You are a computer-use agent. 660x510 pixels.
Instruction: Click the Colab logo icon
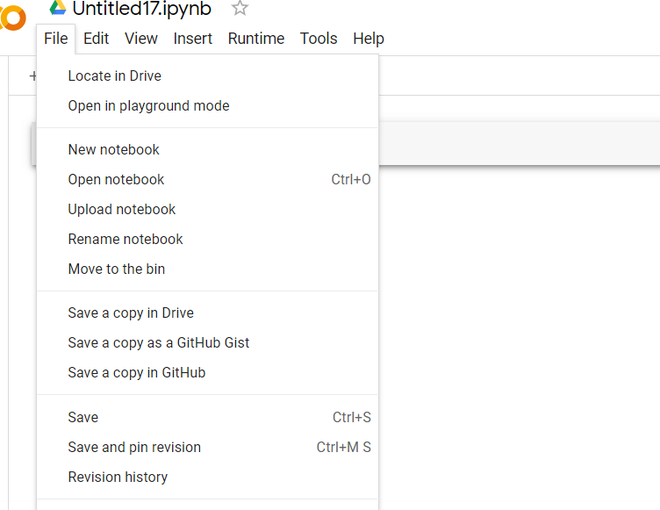(x=13, y=18)
